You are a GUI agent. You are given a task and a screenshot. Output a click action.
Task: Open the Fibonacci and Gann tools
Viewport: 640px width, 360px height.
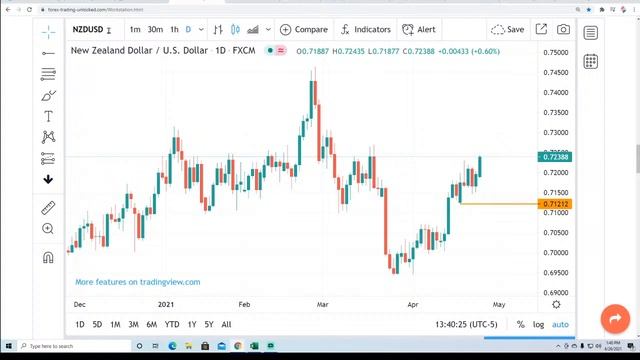coord(48,74)
